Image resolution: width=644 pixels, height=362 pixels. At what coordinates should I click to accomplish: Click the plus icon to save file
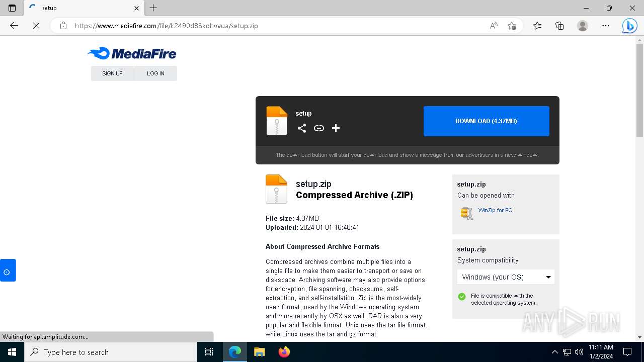tap(336, 128)
